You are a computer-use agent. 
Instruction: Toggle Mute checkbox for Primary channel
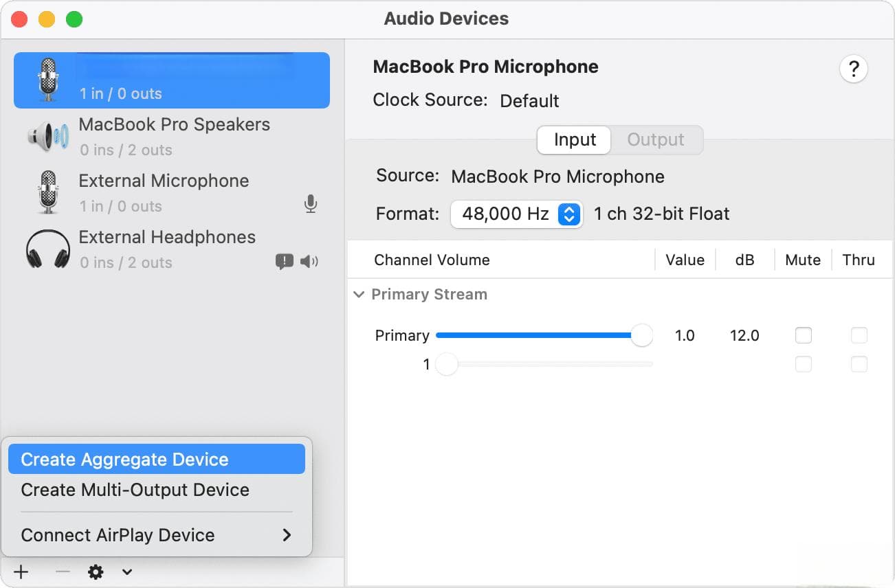click(x=803, y=335)
